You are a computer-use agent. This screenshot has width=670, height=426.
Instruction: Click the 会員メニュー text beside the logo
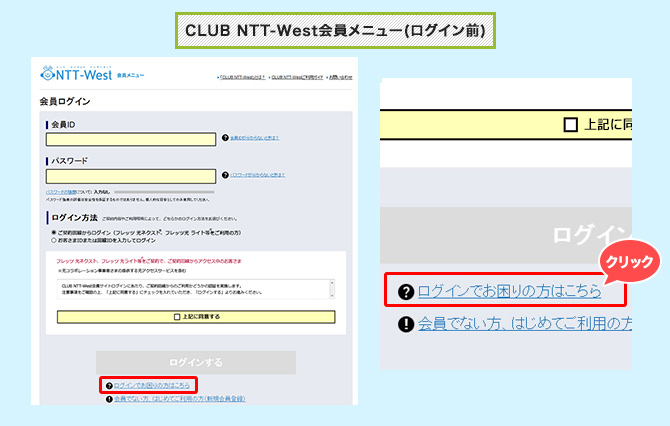point(130,76)
